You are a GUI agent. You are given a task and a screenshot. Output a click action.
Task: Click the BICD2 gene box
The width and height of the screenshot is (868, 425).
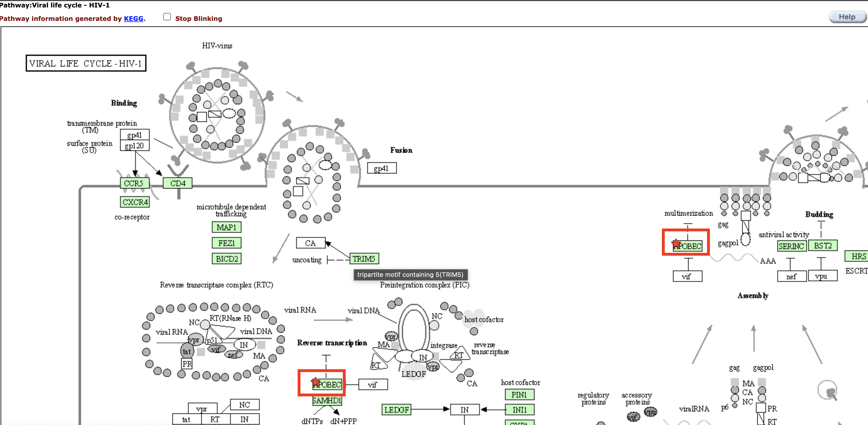tap(226, 259)
